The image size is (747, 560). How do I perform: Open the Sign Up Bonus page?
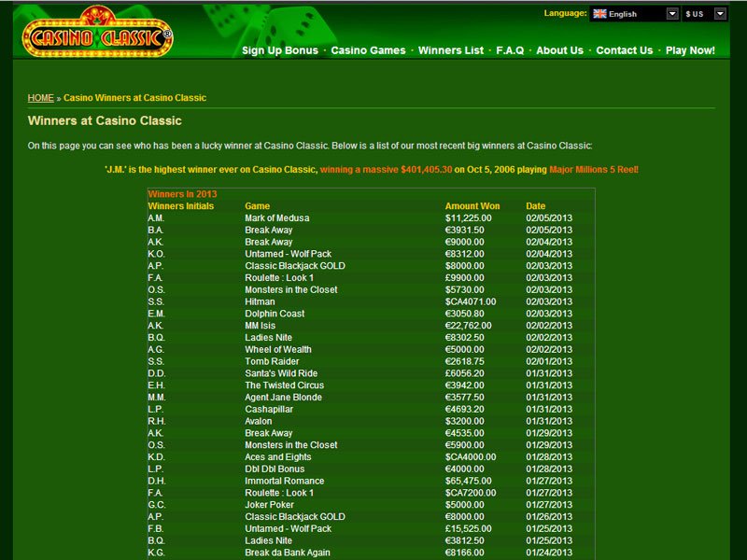(279, 50)
